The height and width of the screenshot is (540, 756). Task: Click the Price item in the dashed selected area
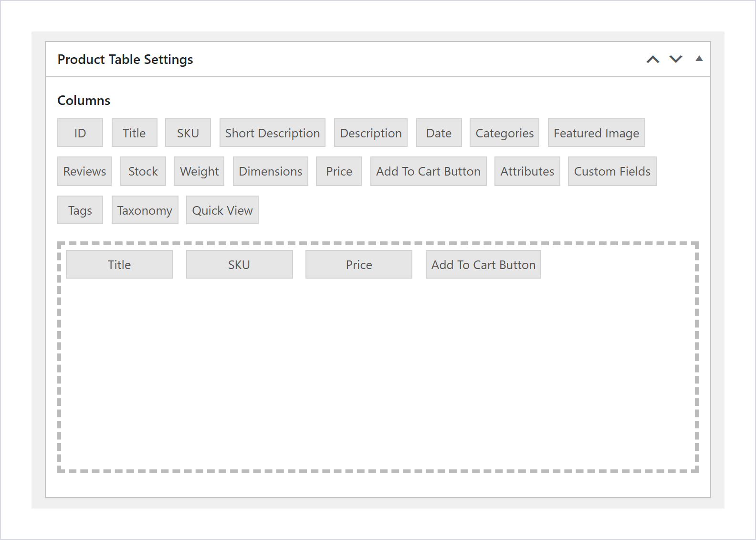click(359, 264)
